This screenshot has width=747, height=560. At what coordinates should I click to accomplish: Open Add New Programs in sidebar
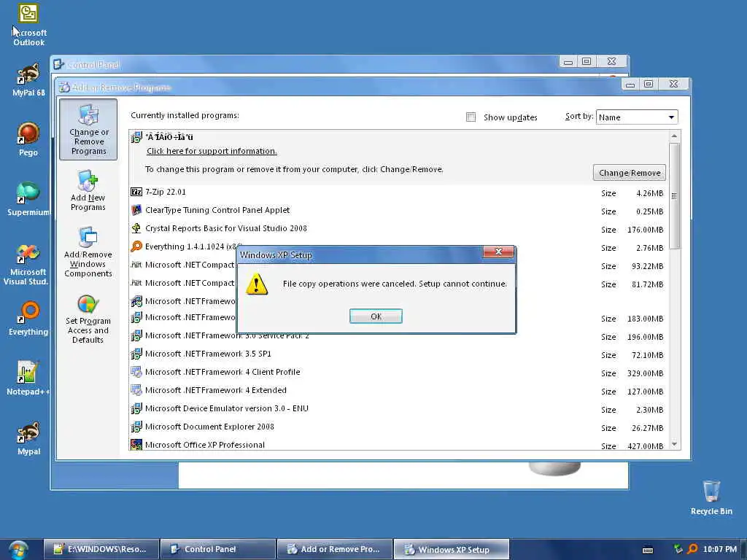(88, 190)
